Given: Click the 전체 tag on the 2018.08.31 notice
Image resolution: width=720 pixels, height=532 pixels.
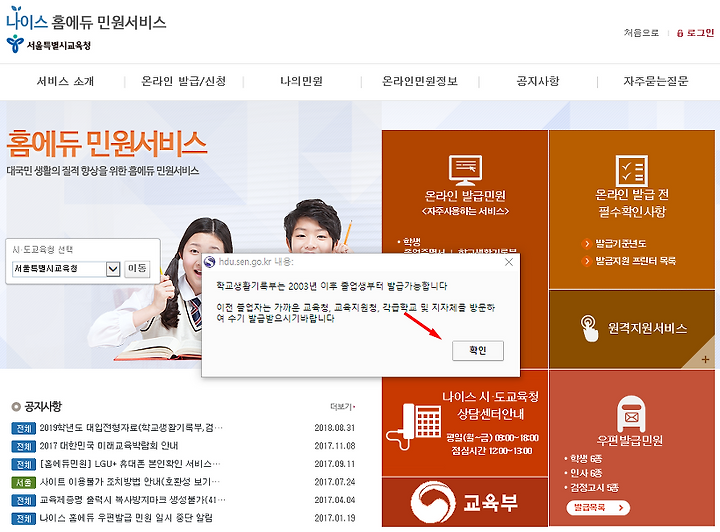Looking at the screenshot, I should click(23, 428).
